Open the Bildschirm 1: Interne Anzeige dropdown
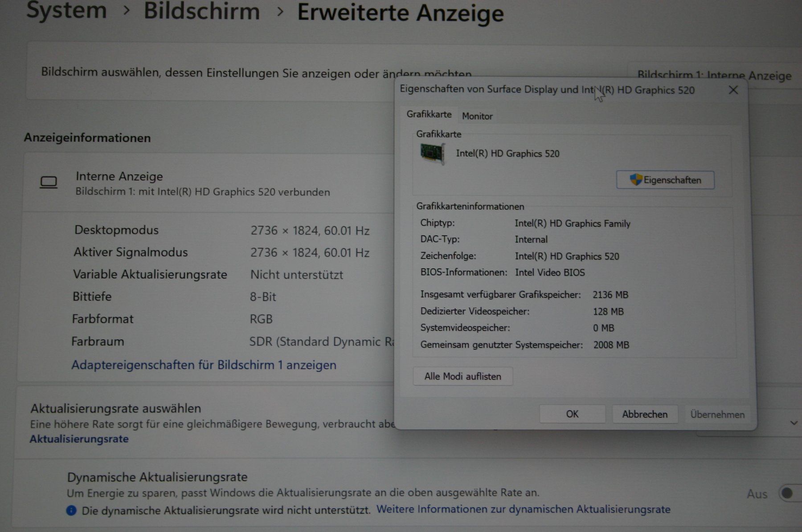802x532 pixels. (714, 75)
